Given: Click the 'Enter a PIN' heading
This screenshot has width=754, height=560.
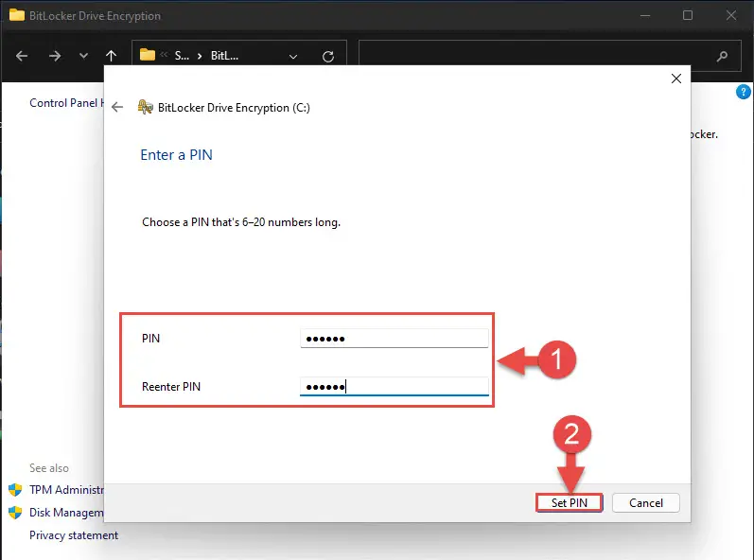Looking at the screenshot, I should [176, 155].
